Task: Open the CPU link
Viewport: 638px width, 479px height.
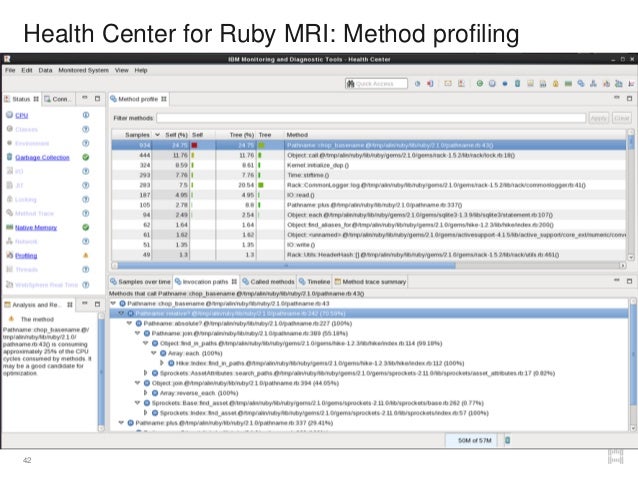Action: (x=22, y=115)
